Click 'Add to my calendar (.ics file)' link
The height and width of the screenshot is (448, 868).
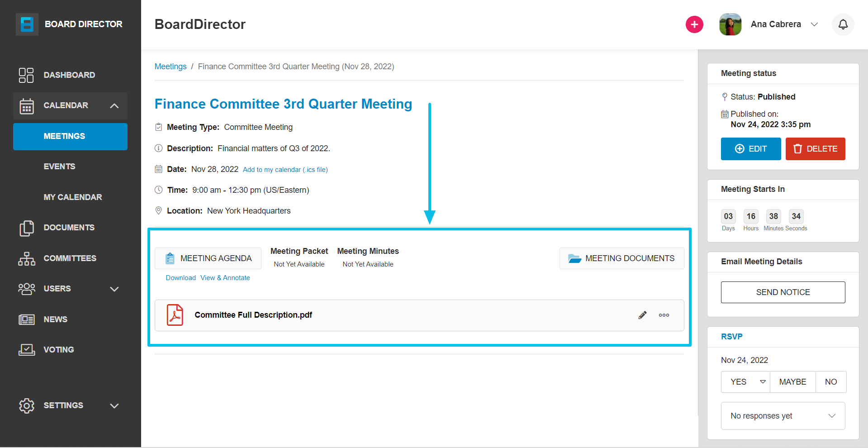(x=285, y=170)
